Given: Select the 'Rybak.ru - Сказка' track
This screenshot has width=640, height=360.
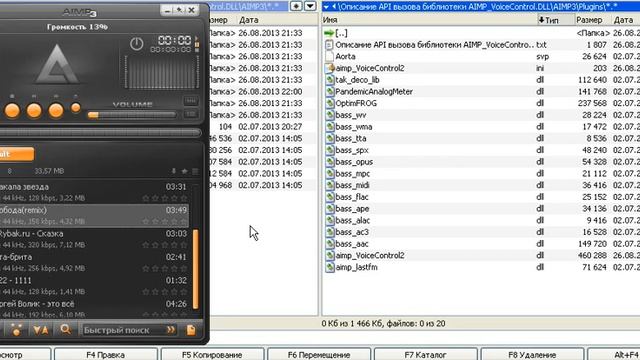Looking at the screenshot, I should tap(94, 239).
